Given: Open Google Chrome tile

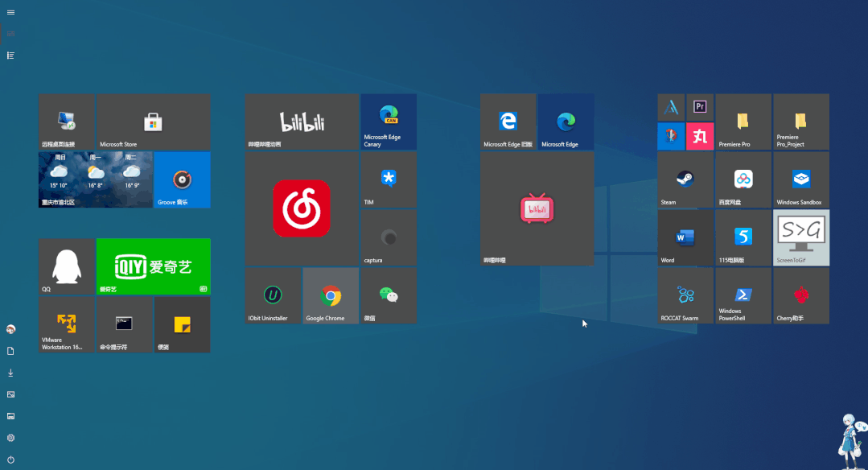Looking at the screenshot, I should 331,295.
